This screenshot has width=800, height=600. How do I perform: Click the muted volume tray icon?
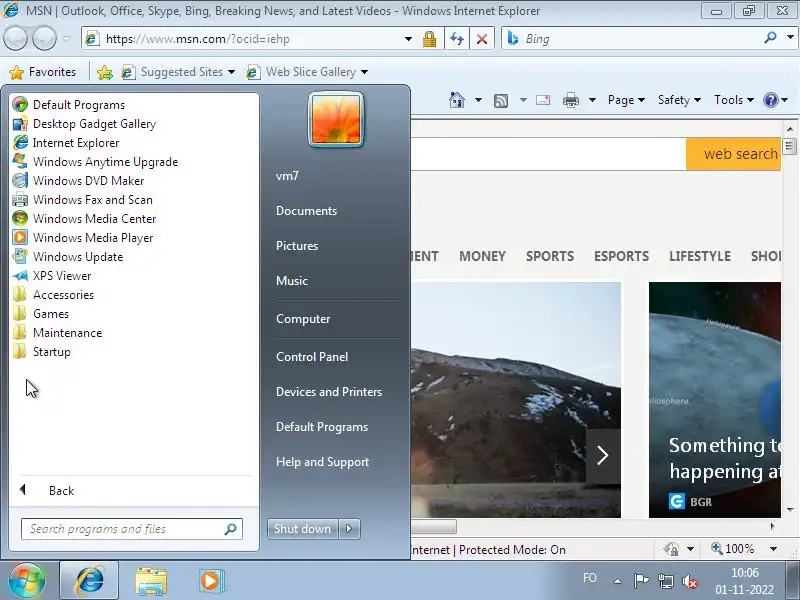pyautogui.click(x=690, y=581)
